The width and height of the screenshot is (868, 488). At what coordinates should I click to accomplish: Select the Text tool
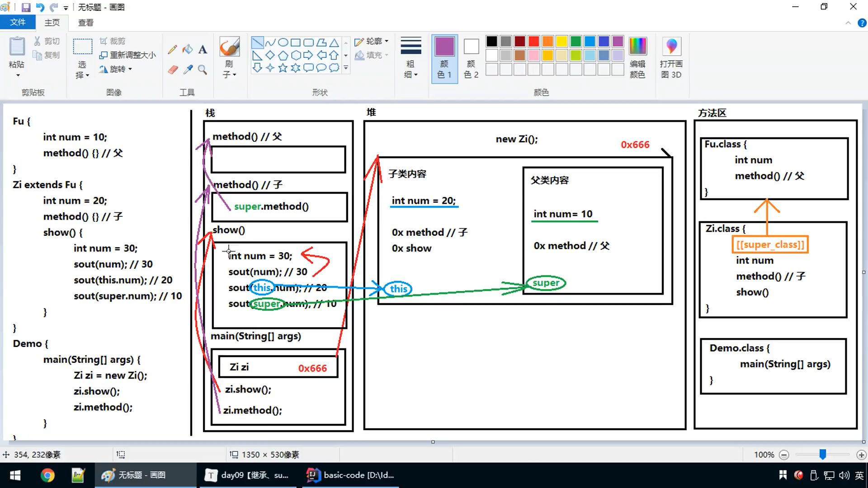203,49
